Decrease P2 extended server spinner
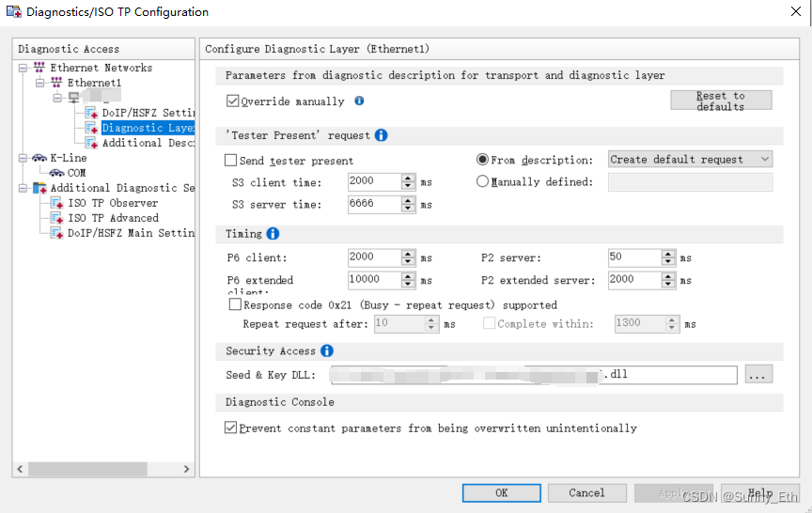Screen dimensions: 812x513 (x=668, y=284)
